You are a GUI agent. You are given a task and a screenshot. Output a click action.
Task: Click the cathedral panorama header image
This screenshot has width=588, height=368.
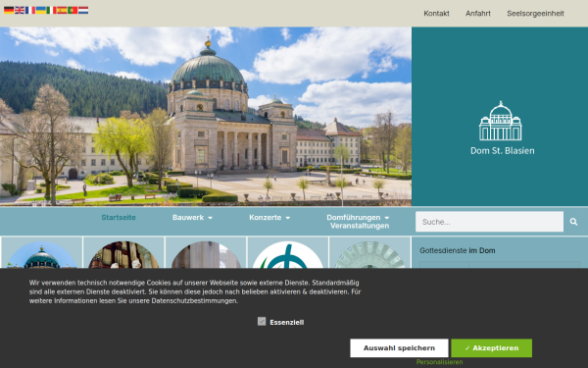(x=206, y=117)
